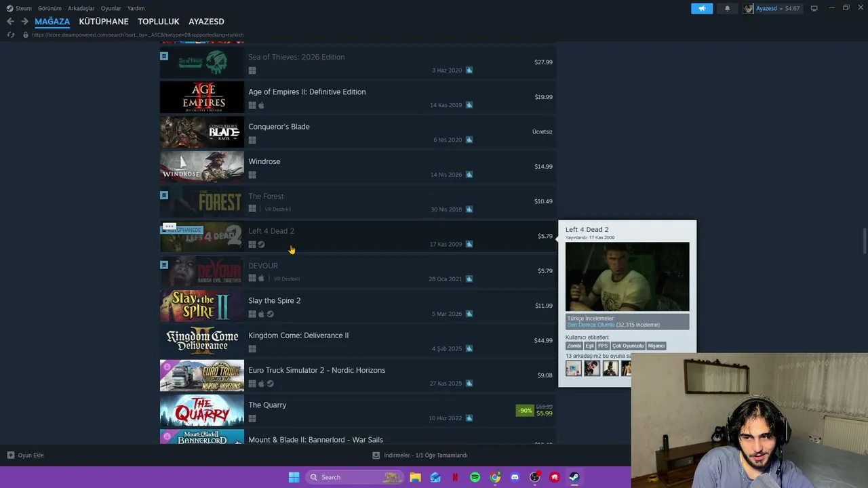868x488 pixels.
Task: Open the Windrose game title
Action: click(x=264, y=161)
